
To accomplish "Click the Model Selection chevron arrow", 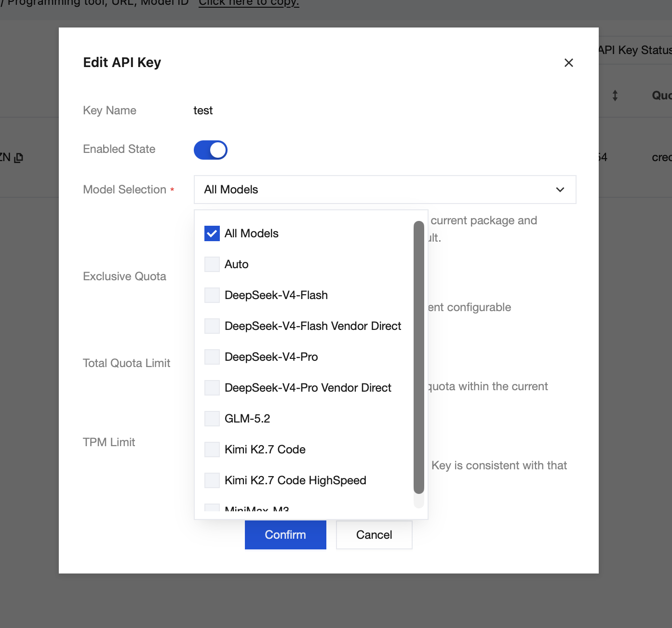I will [560, 190].
